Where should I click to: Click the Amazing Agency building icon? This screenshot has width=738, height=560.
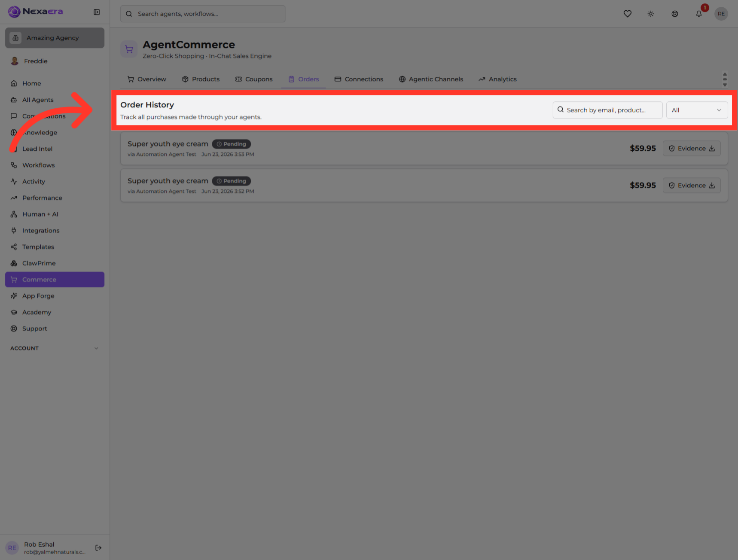(x=15, y=38)
